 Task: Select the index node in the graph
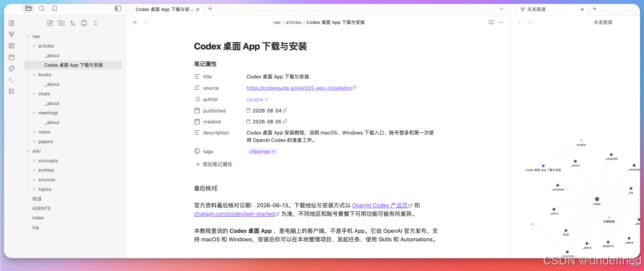(x=597, y=199)
